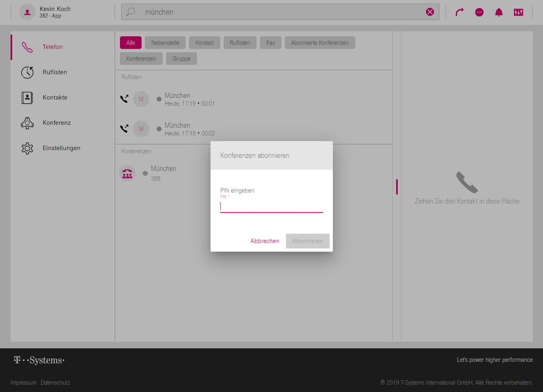The width and height of the screenshot is (543, 392).
Task: Open Kevin Koch user avatar
Action: tap(27, 12)
